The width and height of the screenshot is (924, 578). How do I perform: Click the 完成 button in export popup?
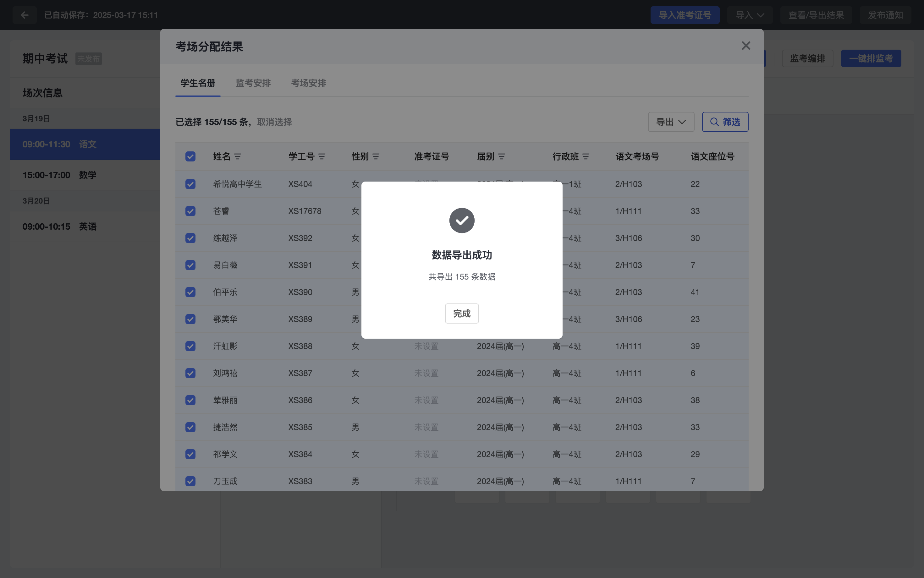tap(462, 314)
